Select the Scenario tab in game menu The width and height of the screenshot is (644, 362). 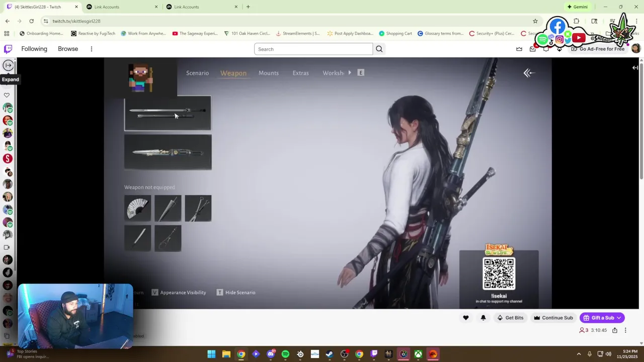click(x=197, y=73)
